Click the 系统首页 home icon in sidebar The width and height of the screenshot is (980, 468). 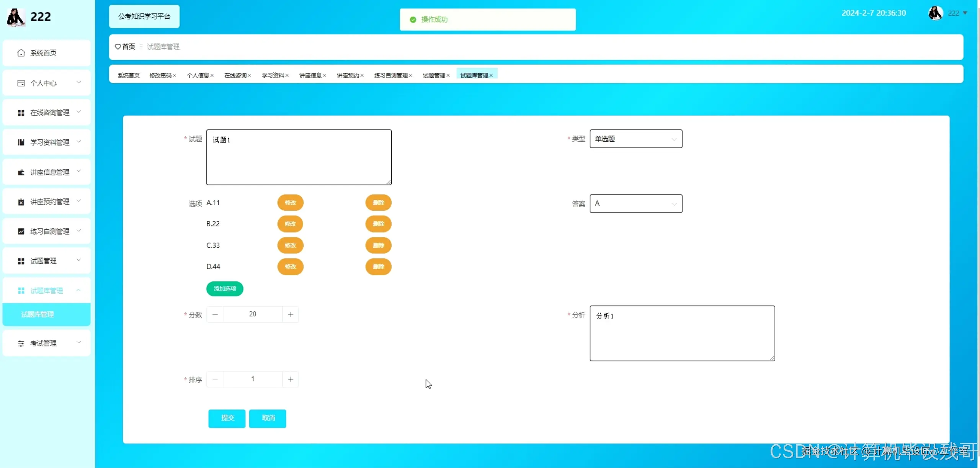(x=21, y=53)
